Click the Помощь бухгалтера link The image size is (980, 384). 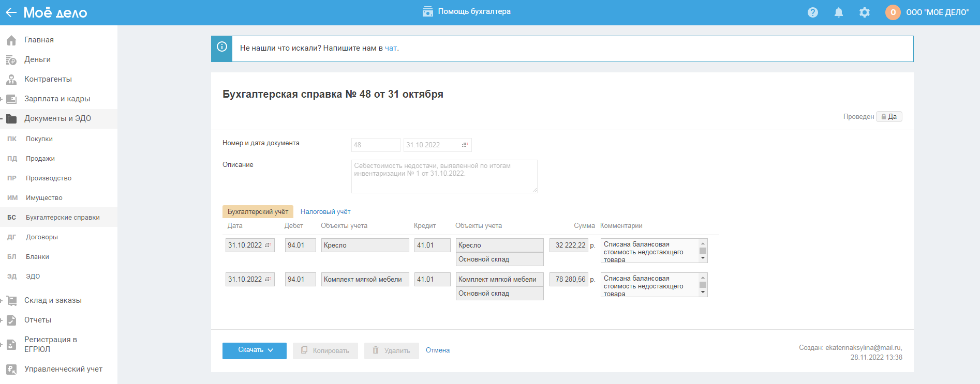(x=474, y=11)
